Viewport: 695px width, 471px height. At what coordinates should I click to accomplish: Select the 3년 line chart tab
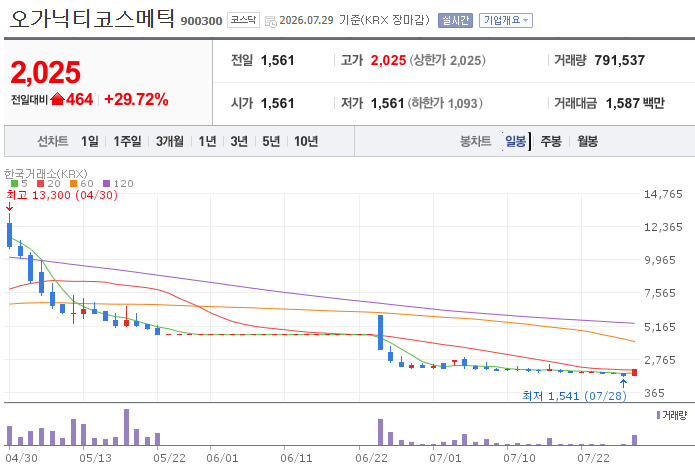239,141
